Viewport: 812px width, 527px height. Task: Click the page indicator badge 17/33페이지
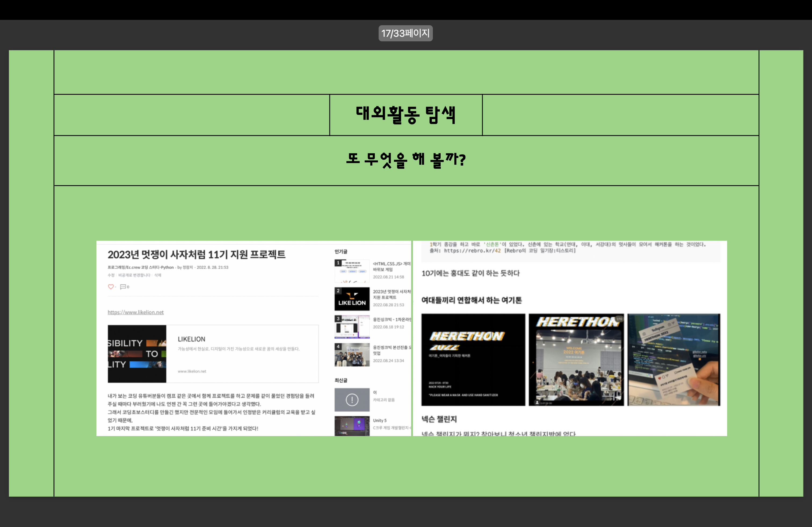[x=405, y=33]
